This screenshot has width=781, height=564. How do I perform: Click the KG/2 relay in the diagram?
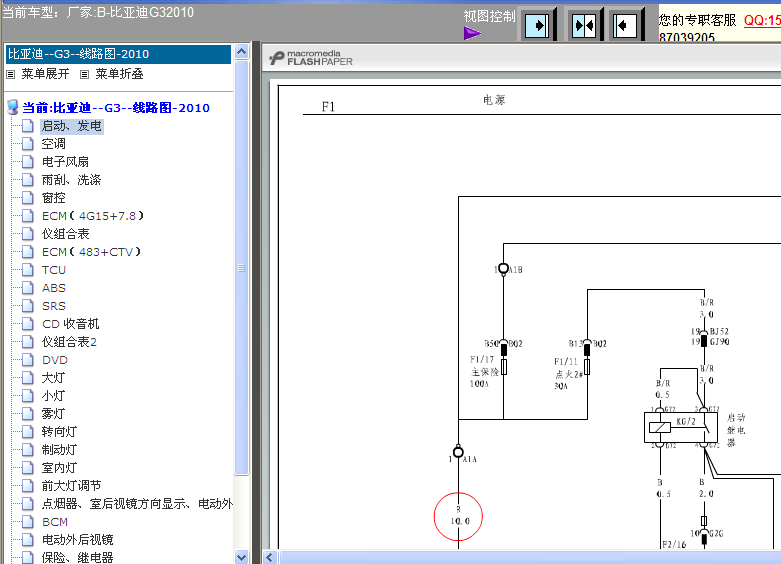[x=680, y=427]
